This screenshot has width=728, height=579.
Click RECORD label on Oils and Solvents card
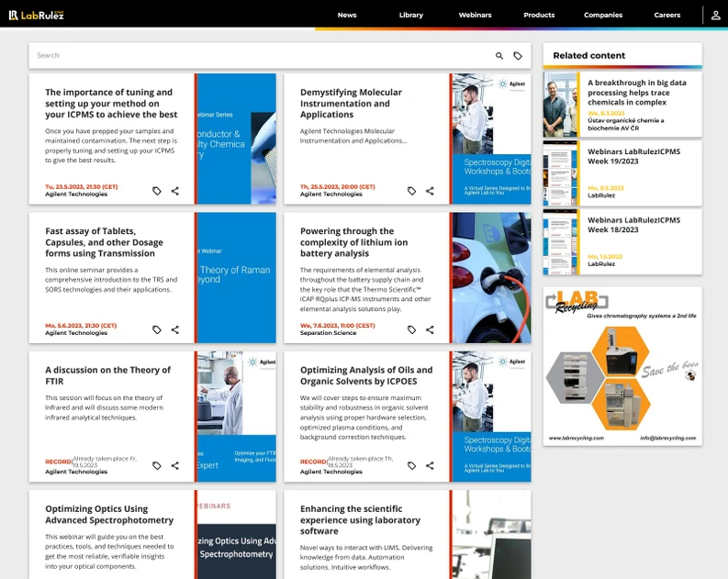(x=313, y=462)
